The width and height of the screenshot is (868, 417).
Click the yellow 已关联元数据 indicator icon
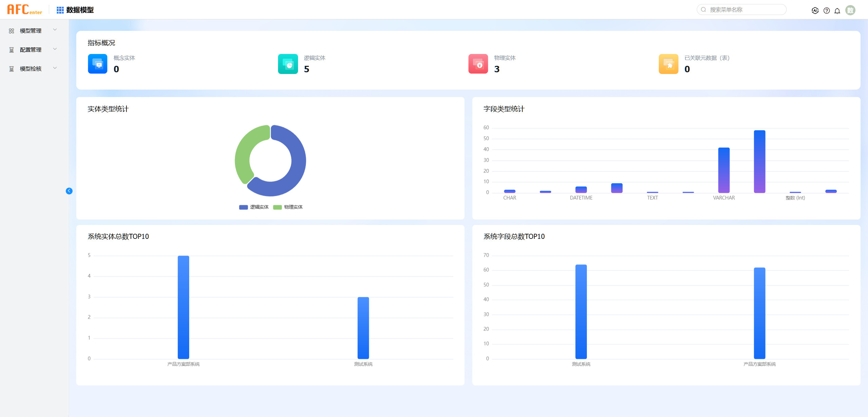tap(668, 64)
